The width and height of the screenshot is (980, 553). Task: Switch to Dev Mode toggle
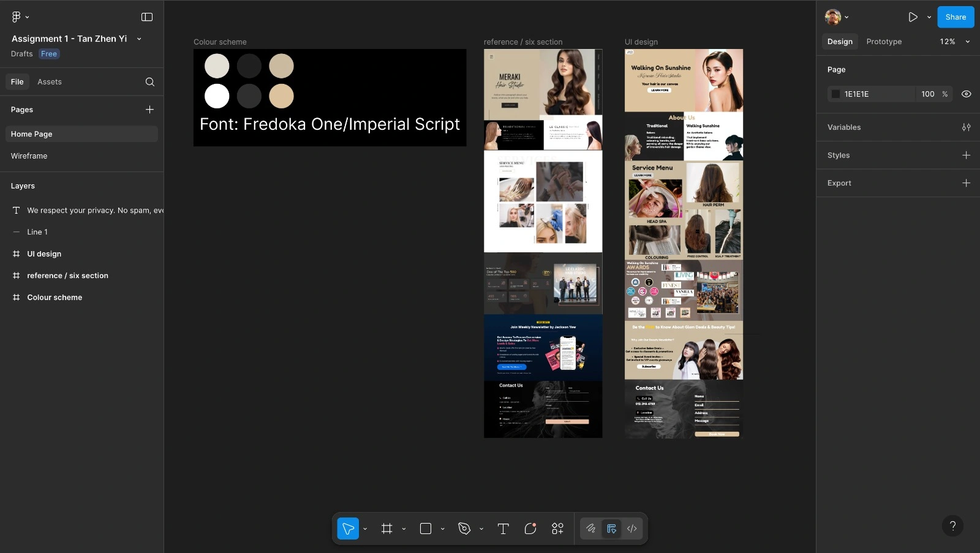coord(632,529)
